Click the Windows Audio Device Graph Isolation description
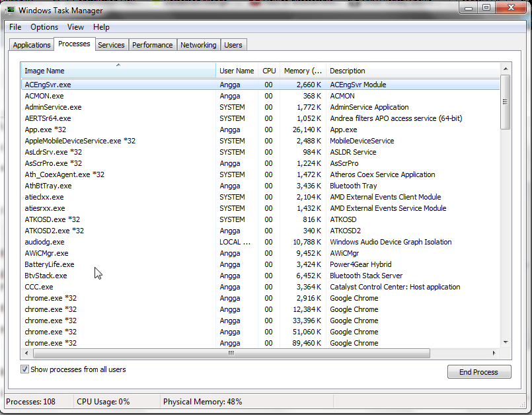 tap(391, 242)
